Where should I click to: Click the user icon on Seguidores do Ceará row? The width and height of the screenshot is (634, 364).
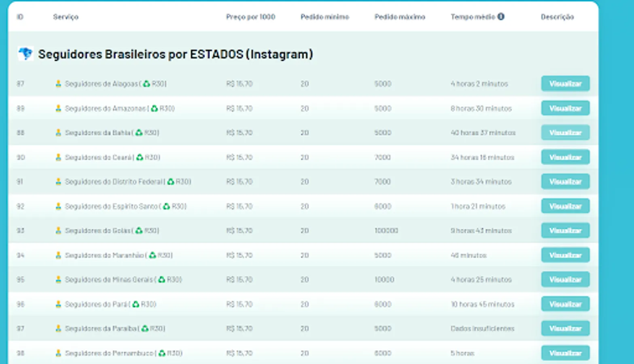[x=58, y=157]
